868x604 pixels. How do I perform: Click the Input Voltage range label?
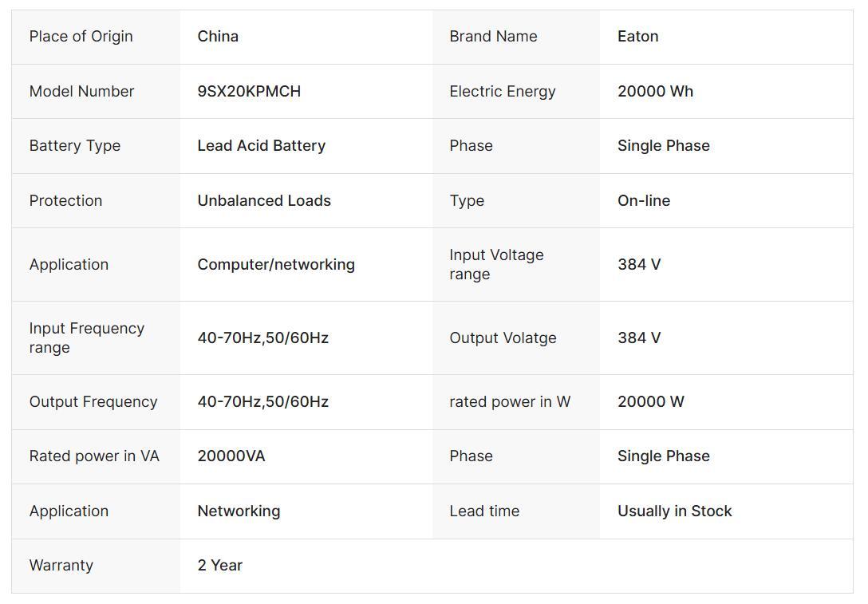coord(495,264)
